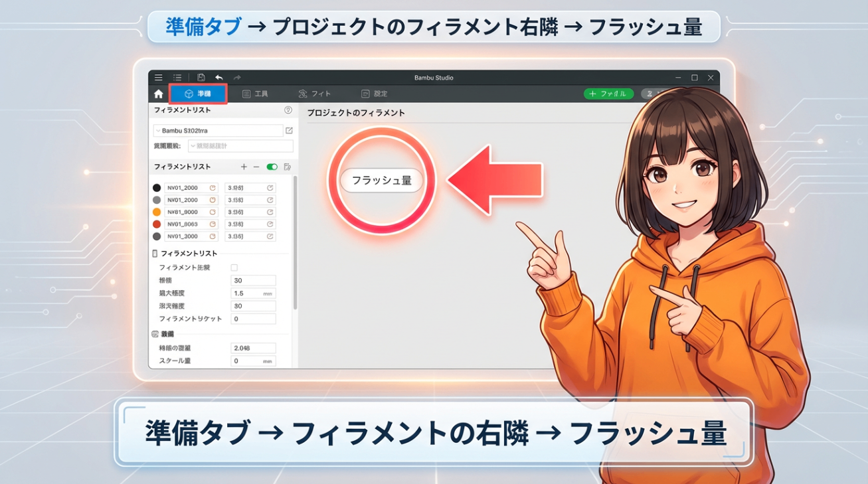Go to the Home screen icon
Image resolution: width=868 pixels, height=484 pixels.
(x=159, y=94)
